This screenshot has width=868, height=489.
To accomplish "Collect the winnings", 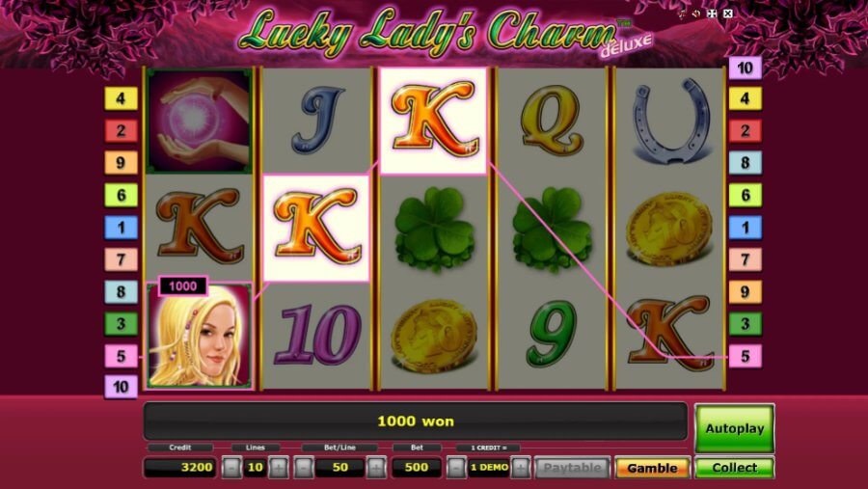I will point(734,468).
